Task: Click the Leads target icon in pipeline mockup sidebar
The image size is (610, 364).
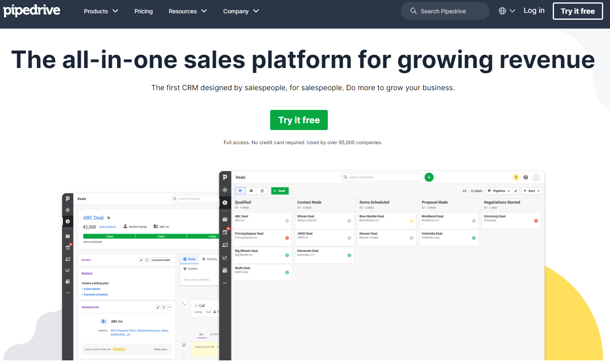Action: (225, 190)
